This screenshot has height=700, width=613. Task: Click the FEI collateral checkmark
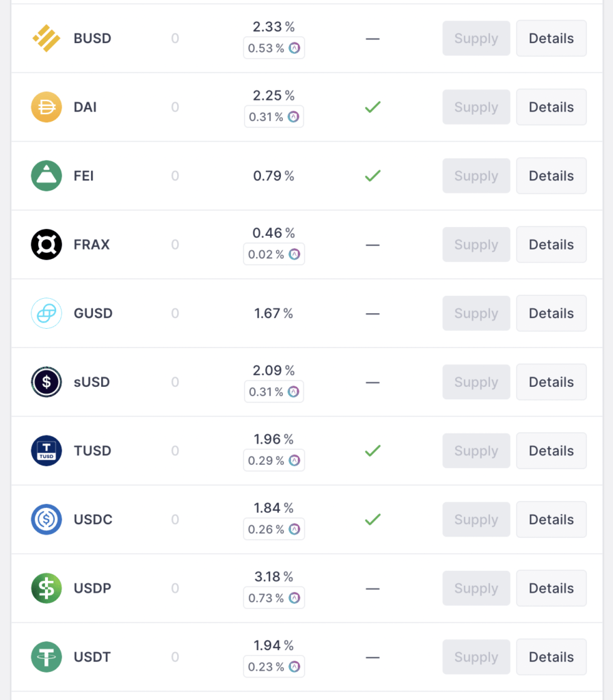tap(372, 176)
